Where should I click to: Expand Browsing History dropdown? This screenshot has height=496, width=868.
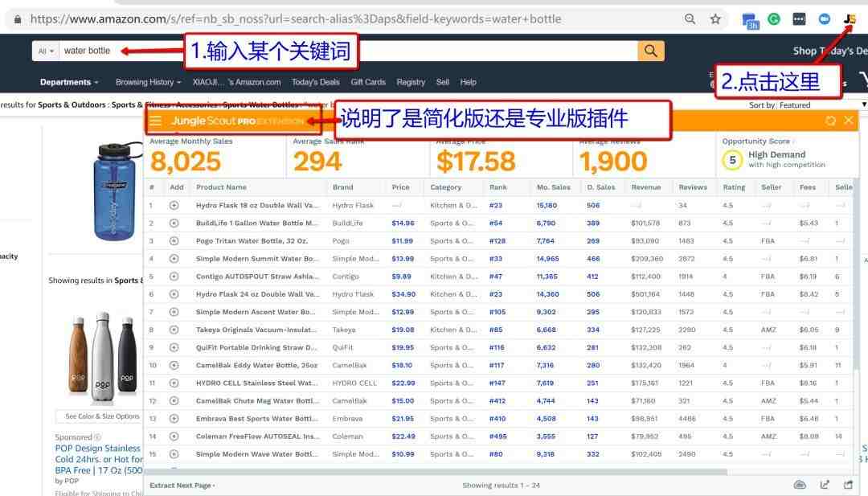point(149,82)
